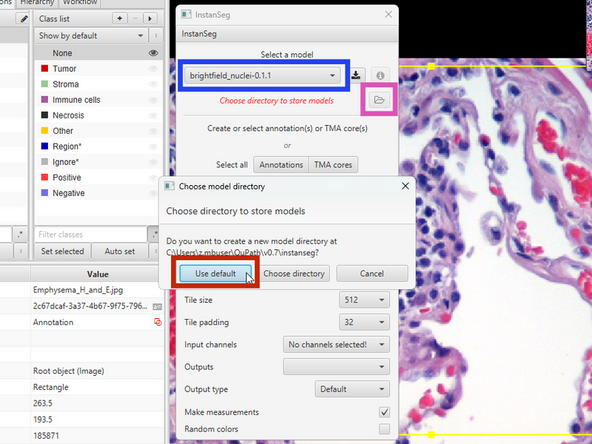Toggle visibility of the Necrosis class
Image resolution: width=592 pixels, height=444 pixels.
[153, 116]
